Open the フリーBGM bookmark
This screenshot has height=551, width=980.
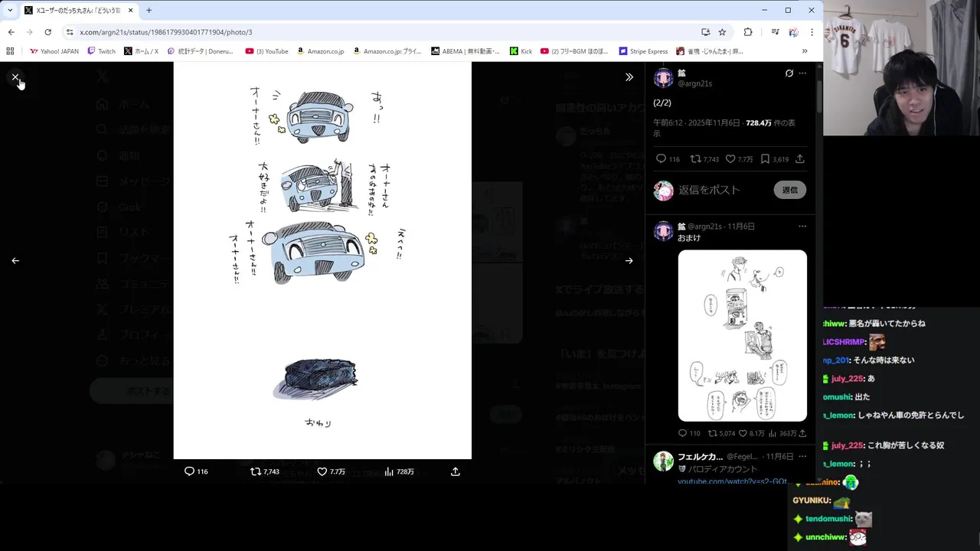click(x=574, y=51)
